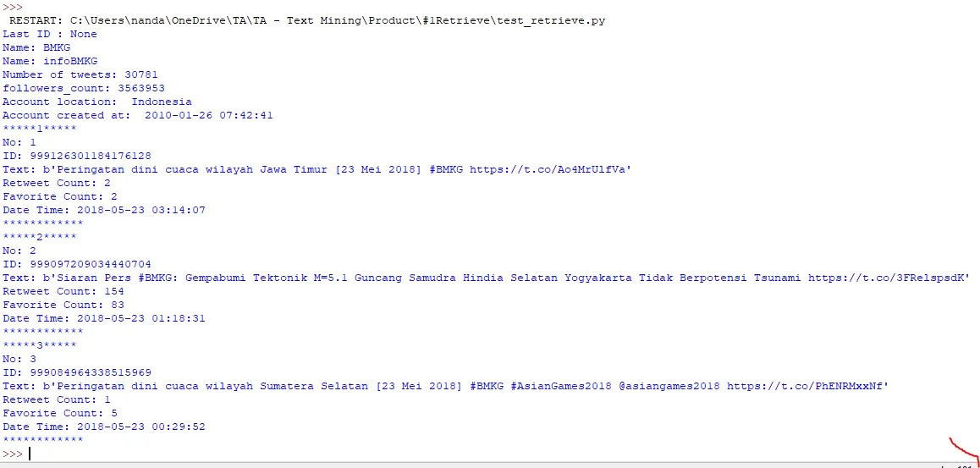980x468 pixels.
Task: Click the '*****1*****' separator header
Action: point(40,129)
